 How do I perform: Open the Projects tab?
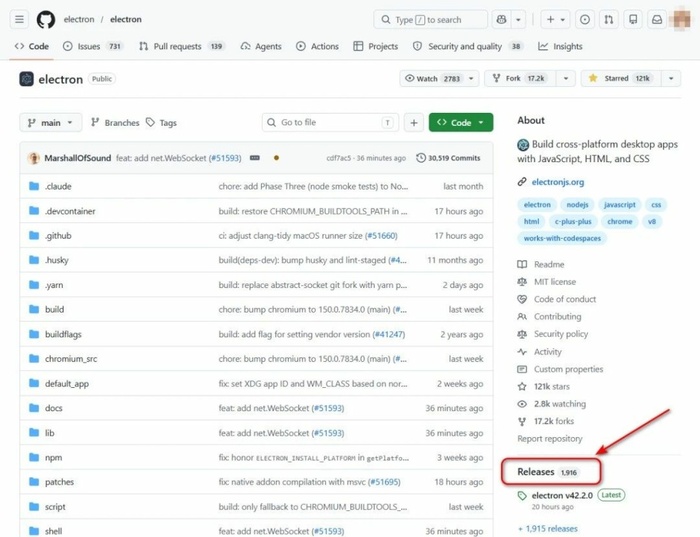click(x=375, y=46)
